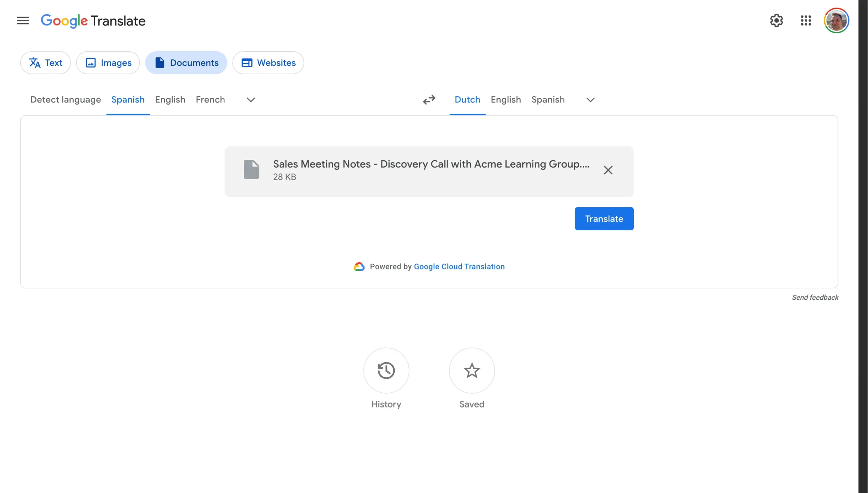
Task: Select Dutch as target language
Action: point(467,100)
